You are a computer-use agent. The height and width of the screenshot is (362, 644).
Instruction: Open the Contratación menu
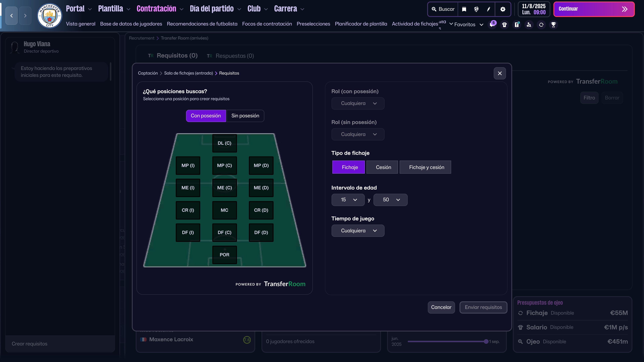pyautogui.click(x=157, y=9)
